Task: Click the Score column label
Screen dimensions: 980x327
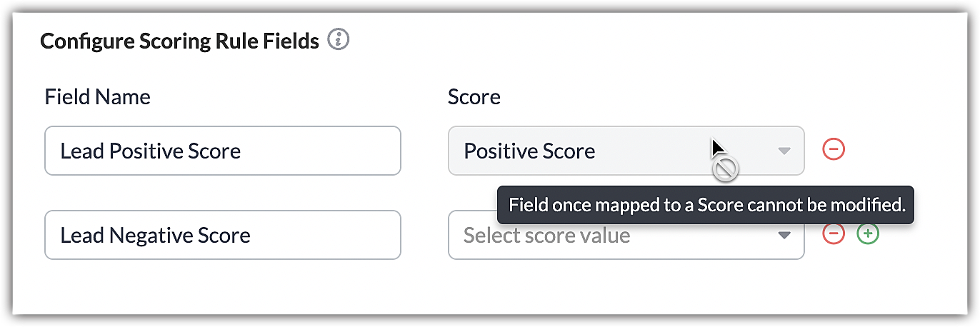Action: click(x=474, y=96)
